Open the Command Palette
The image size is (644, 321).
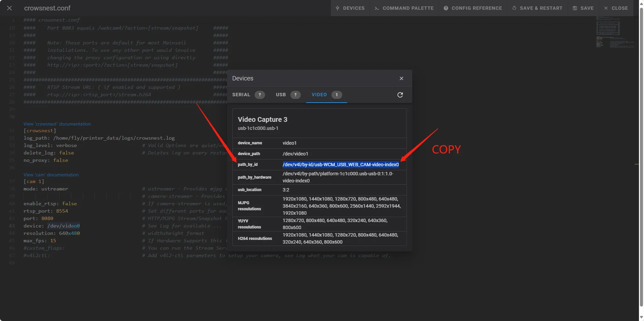tap(404, 8)
